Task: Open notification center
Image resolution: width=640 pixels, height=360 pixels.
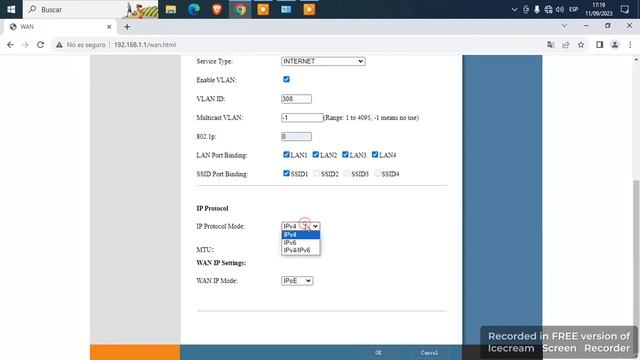Action: [624, 9]
